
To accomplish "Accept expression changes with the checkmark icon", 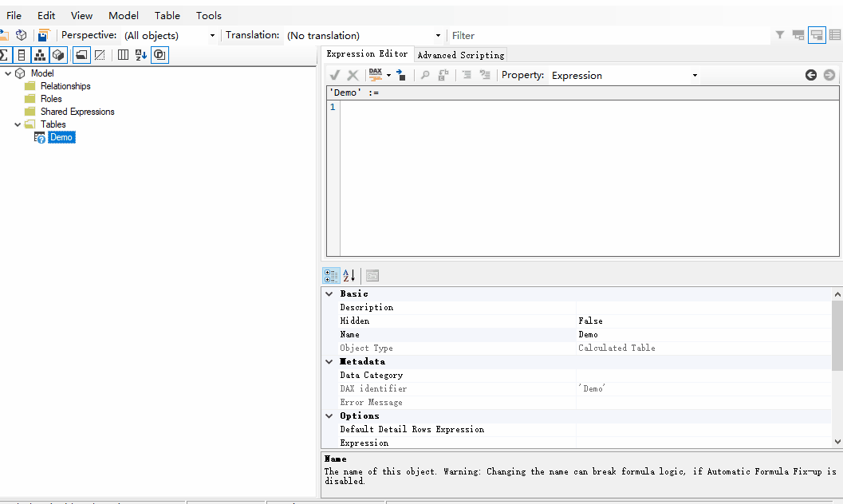I will pos(334,75).
